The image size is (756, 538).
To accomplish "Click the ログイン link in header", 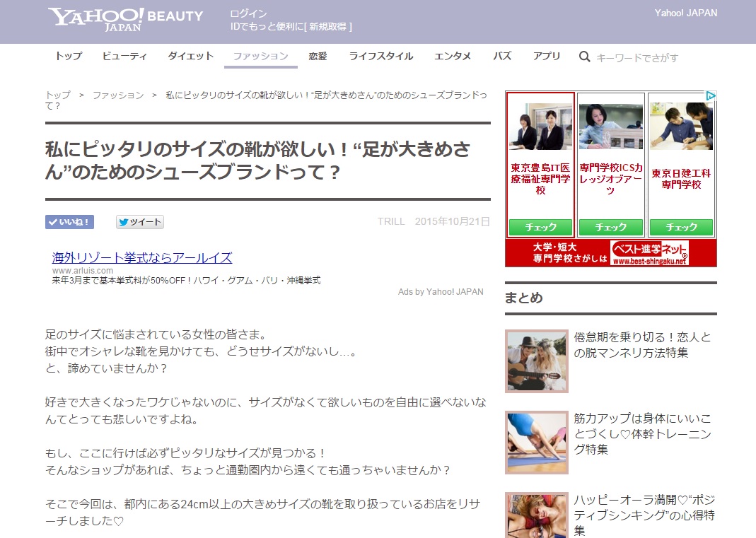I will [248, 13].
